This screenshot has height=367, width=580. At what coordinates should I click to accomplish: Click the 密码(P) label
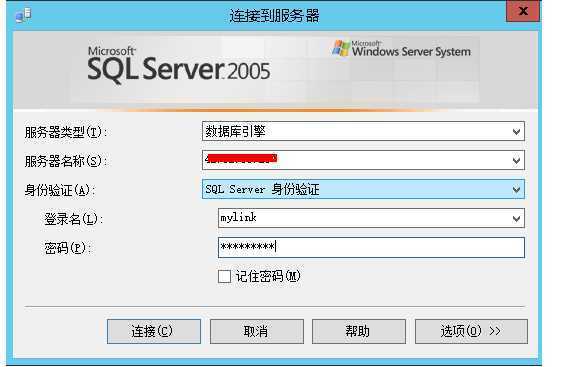click(x=68, y=248)
